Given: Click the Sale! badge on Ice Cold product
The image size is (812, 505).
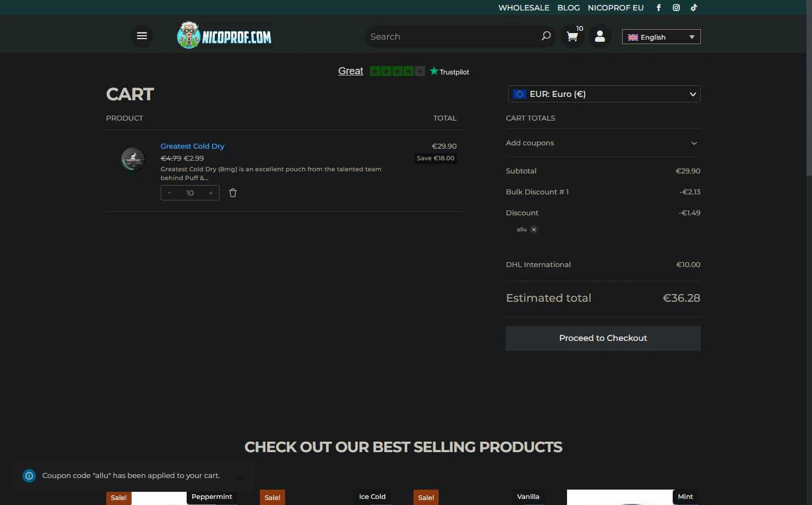Looking at the screenshot, I should tap(272, 497).
